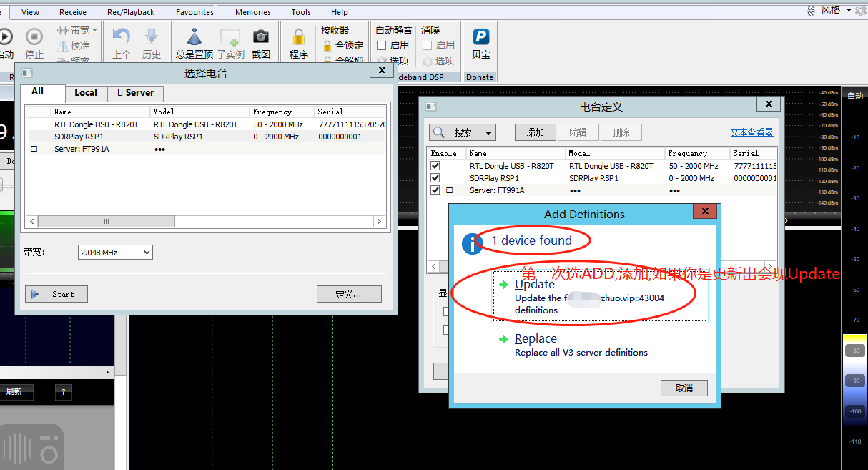Click the yellow-to-blue dBm color scale bar
The image size is (868, 470).
(854, 379)
